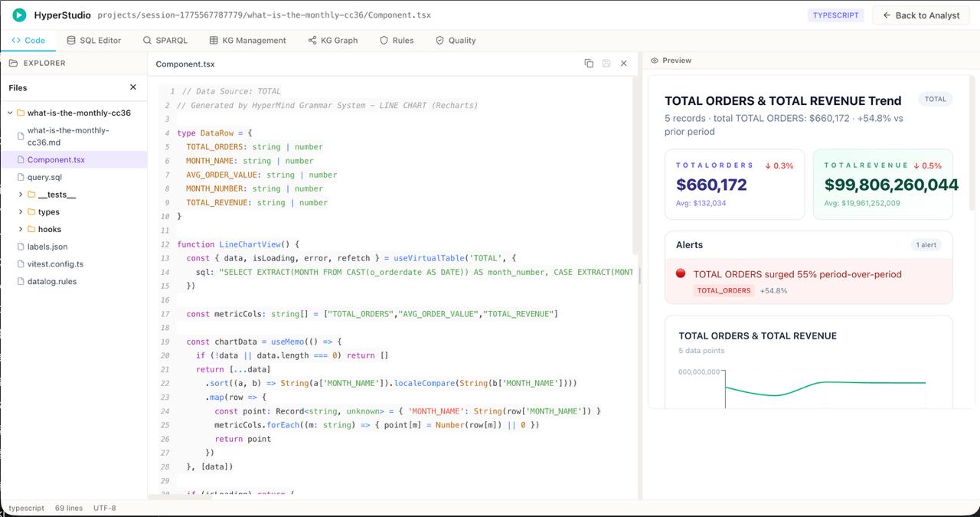980x517 pixels.
Task: Open vitest.config.ts in the file tree
Action: pyautogui.click(x=73, y=263)
